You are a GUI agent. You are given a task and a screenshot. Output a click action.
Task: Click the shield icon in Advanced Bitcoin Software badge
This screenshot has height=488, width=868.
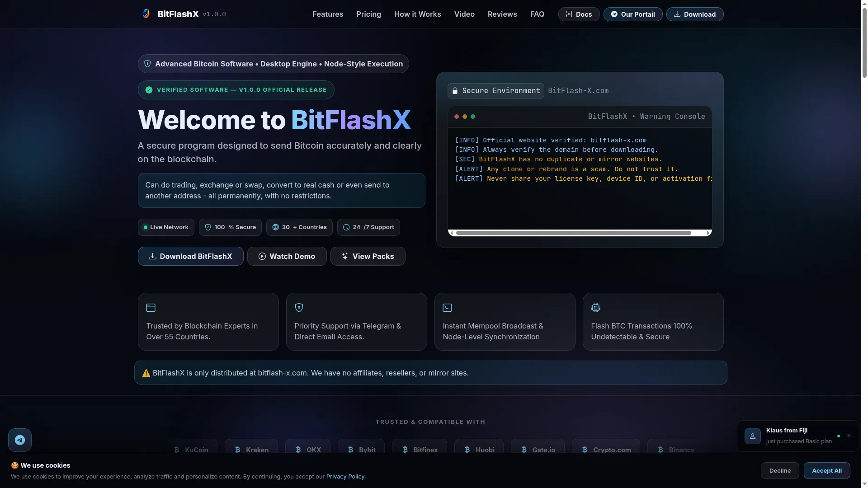click(147, 64)
